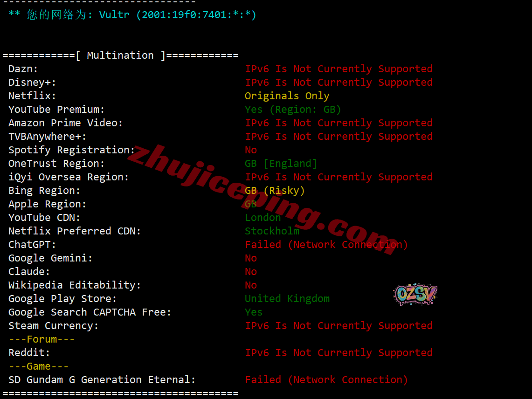
Task: Click the Reddit 'IPv6 Is Not Currently Supported' result
Action: (339, 353)
